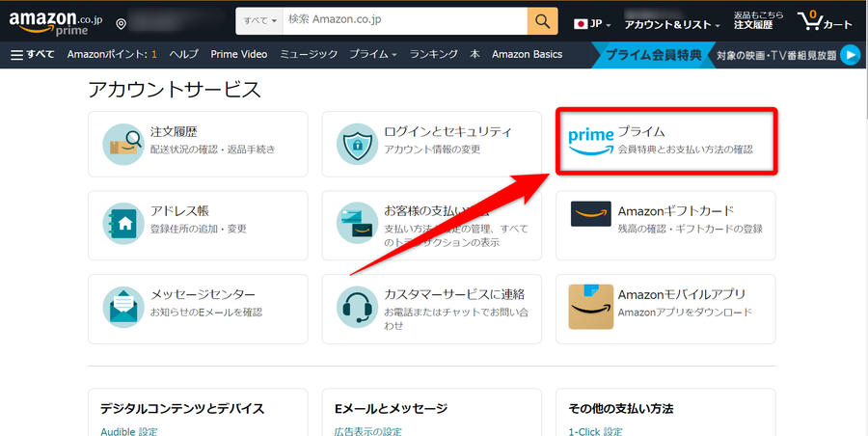This screenshot has height=436, width=868.
Task: Focus the 検索 Amazon.co.jp search field
Action: tap(405, 21)
